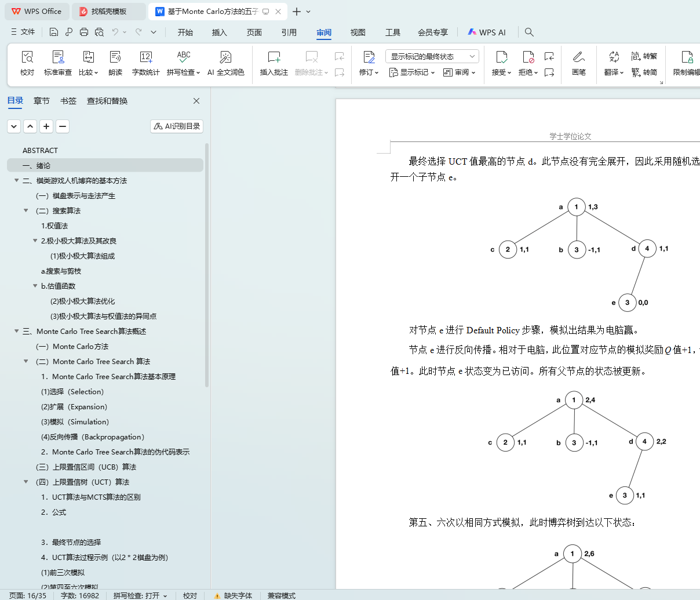Open the 会员专享 tab

tap(433, 32)
